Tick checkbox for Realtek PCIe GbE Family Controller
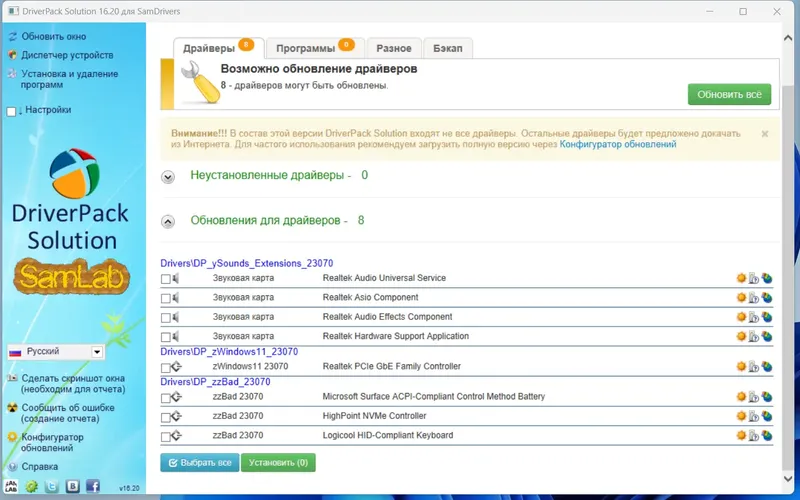 [x=165, y=368]
